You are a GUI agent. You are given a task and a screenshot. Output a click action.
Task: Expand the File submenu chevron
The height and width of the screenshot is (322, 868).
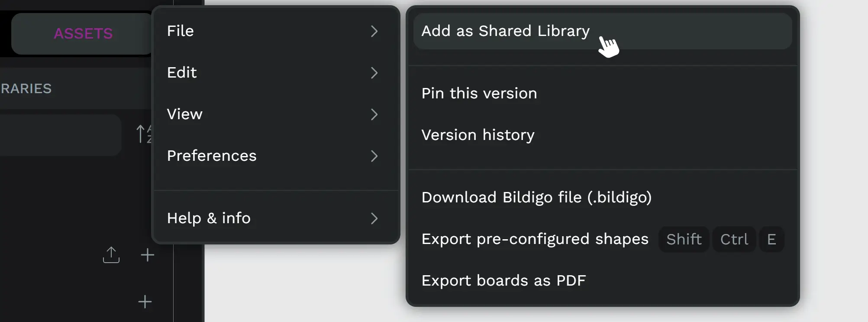point(374,31)
